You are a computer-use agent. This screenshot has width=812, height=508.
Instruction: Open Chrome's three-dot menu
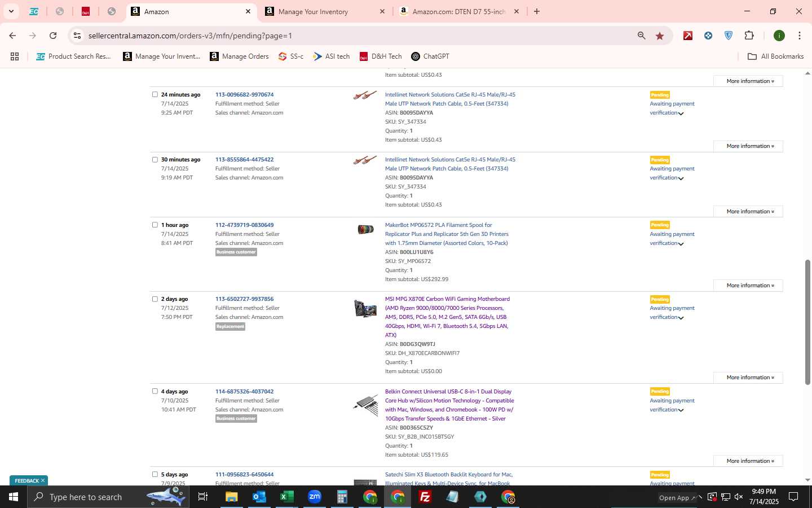click(799, 36)
